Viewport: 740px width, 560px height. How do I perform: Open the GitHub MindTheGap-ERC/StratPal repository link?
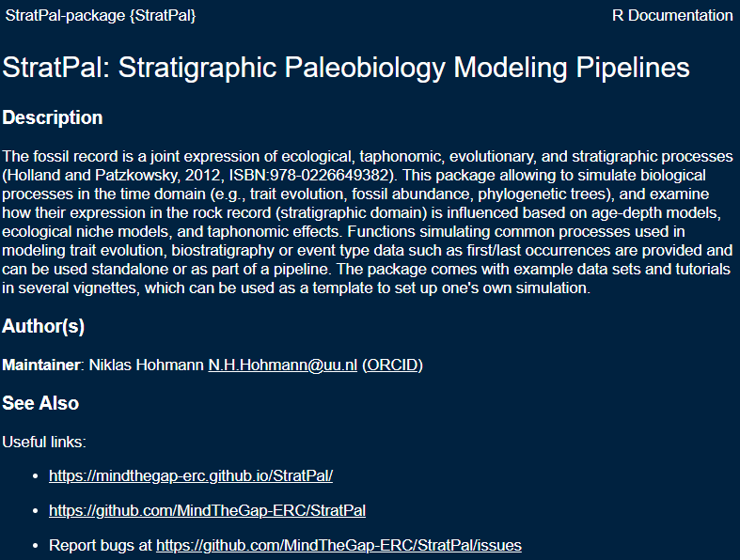click(x=207, y=510)
